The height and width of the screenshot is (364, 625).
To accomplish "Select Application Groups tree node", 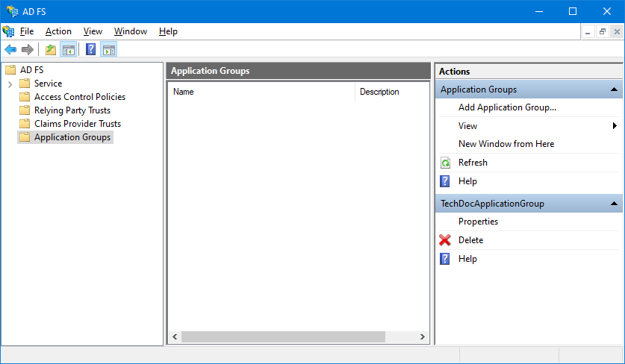I will [x=72, y=137].
